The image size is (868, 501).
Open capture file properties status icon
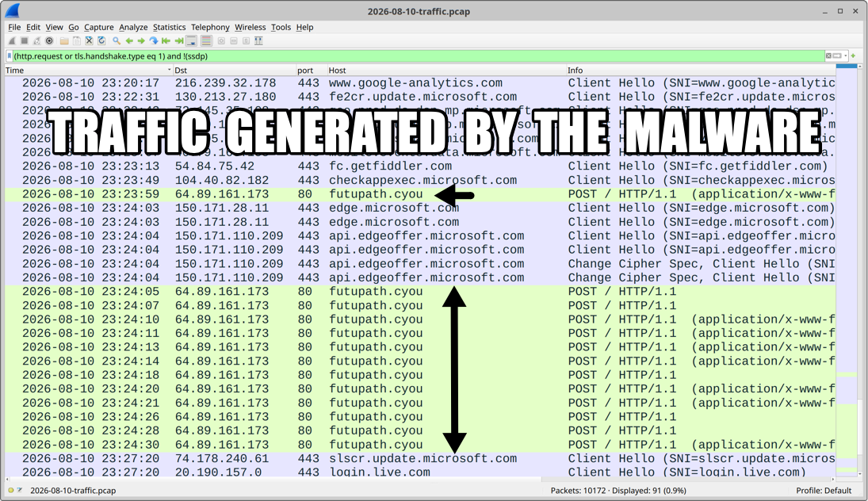20,491
